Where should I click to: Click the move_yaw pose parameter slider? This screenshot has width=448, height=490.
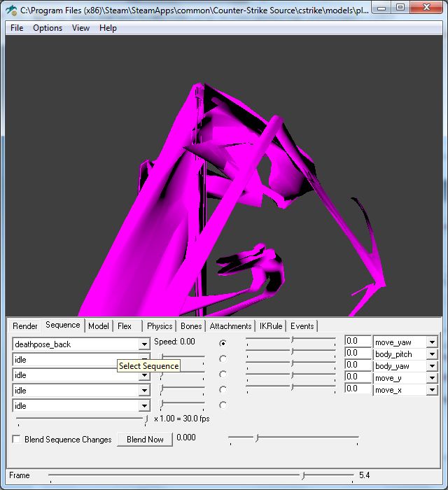point(291,341)
